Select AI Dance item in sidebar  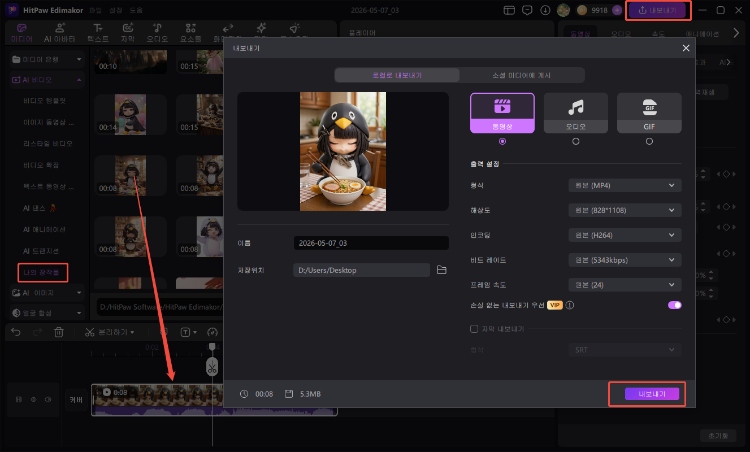[40, 208]
